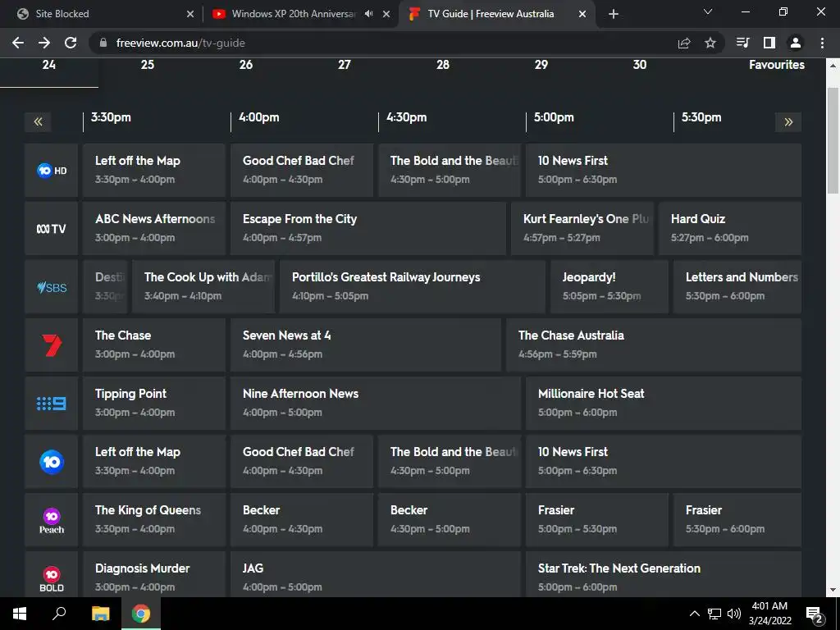Select date 28 in the guide
This screenshot has width=840, height=630.
tap(443, 65)
